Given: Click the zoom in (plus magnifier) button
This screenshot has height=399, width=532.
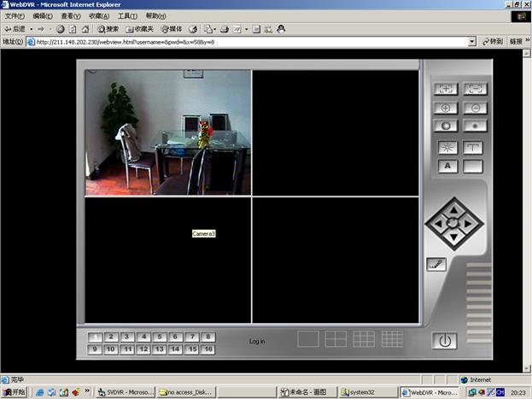Looking at the screenshot, I should click(446, 108).
